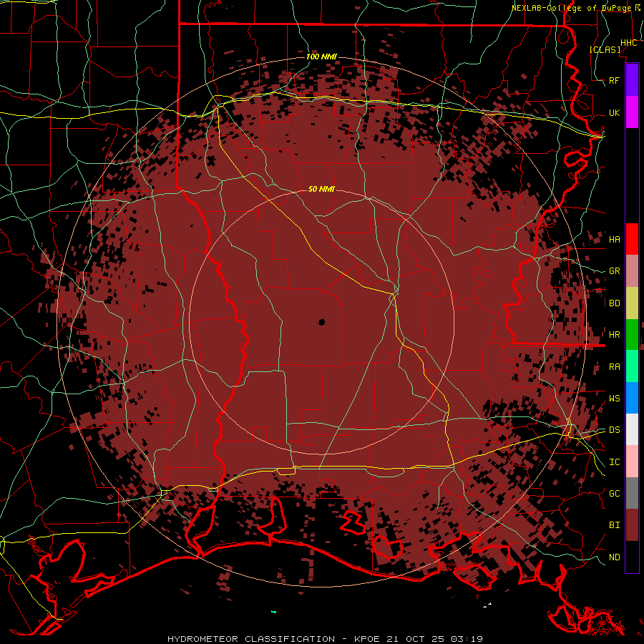Click the [CLAS] legend header
This screenshot has width=644, height=644.
point(605,50)
